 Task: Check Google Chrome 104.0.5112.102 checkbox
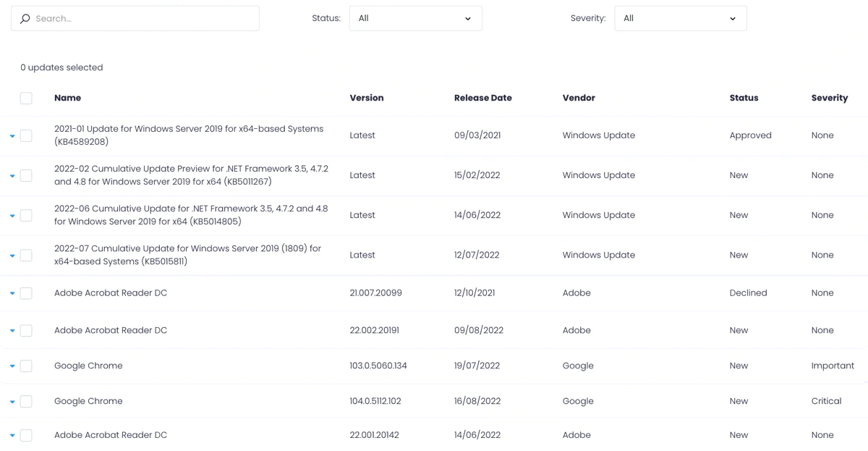pyautogui.click(x=26, y=401)
